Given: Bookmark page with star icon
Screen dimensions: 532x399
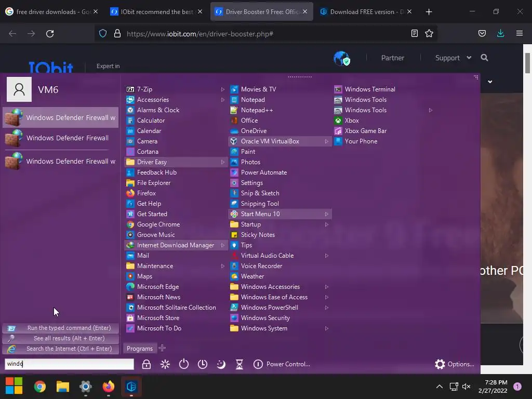Looking at the screenshot, I should 429,34.
